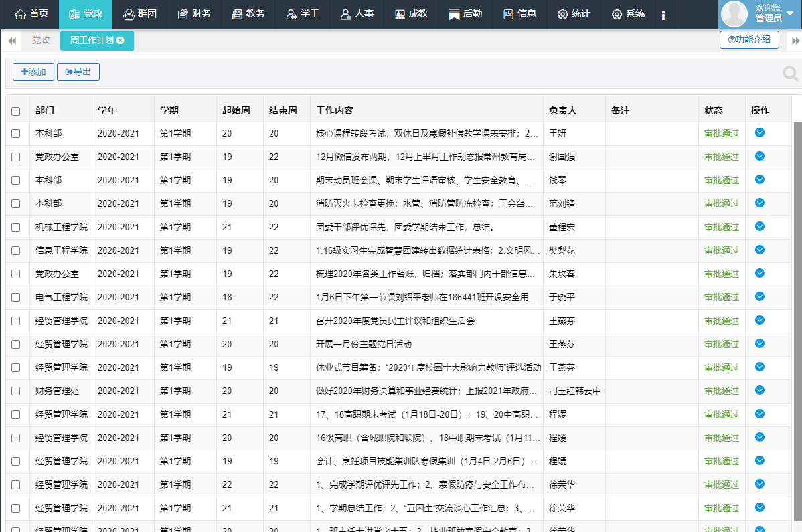Close the 周工作计划 tab
The image size is (802, 532).
tap(121, 41)
